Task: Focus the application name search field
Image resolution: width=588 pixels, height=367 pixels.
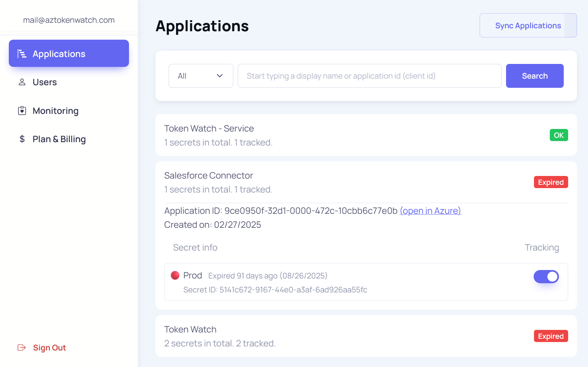Action: point(369,76)
